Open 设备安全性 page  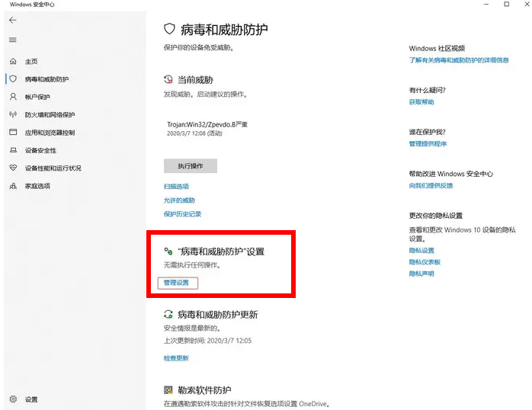click(x=40, y=150)
